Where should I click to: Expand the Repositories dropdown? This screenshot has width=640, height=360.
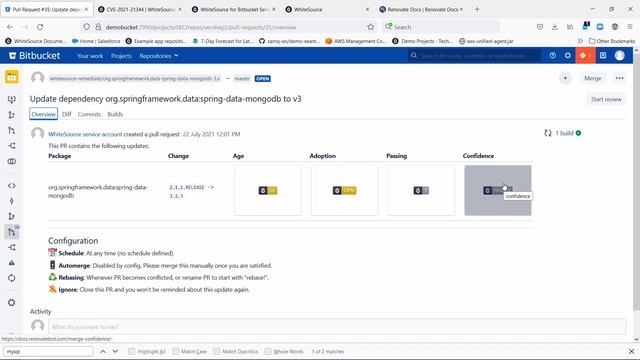(x=159, y=56)
